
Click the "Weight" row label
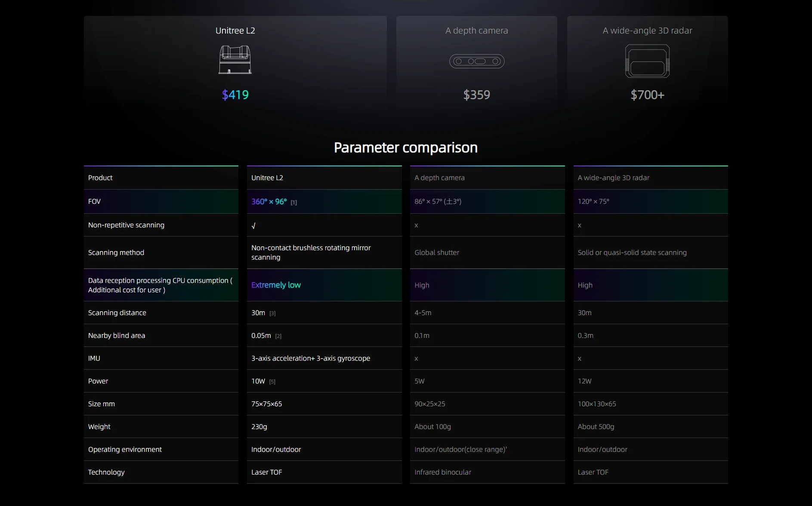[99, 426]
